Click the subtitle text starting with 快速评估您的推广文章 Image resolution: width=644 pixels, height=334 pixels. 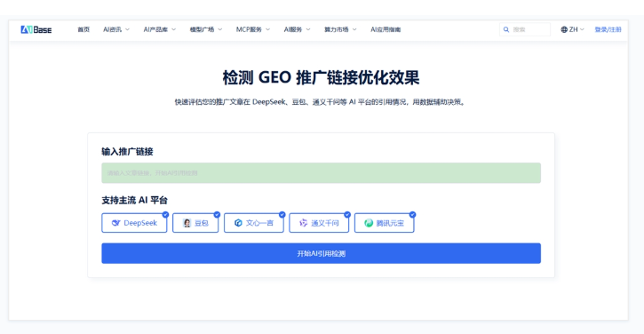pyautogui.click(x=321, y=102)
